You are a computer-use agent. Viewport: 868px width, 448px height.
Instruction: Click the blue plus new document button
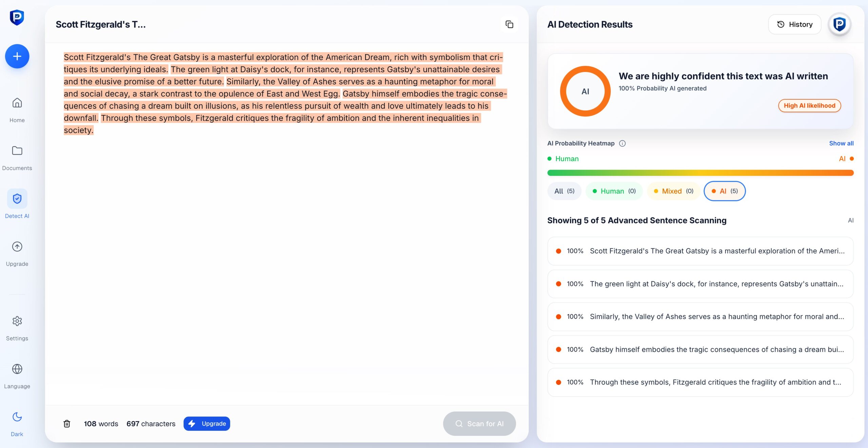17,56
